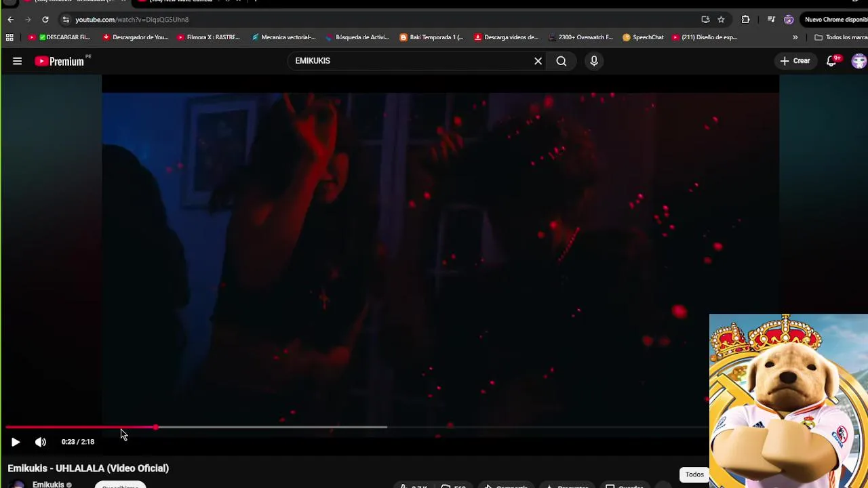The width and height of the screenshot is (868, 488).
Task: Click the UHLALALA video title
Action: [x=88, y=468]
